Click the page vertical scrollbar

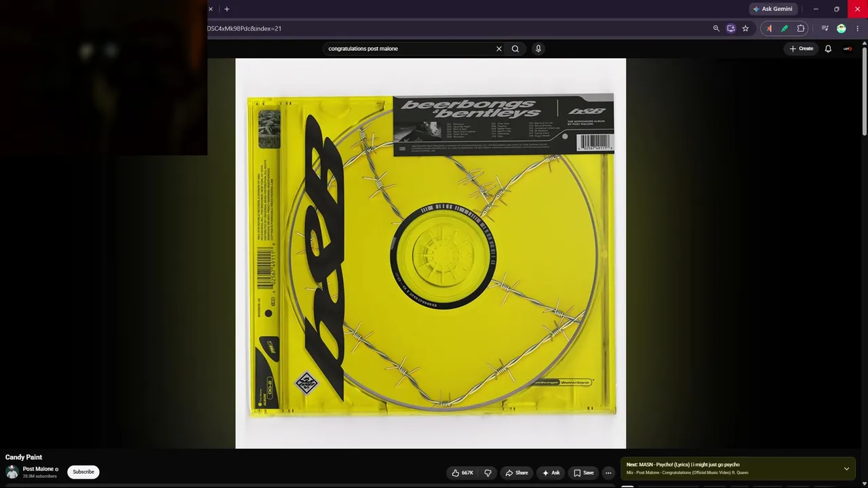coord(864,90)
